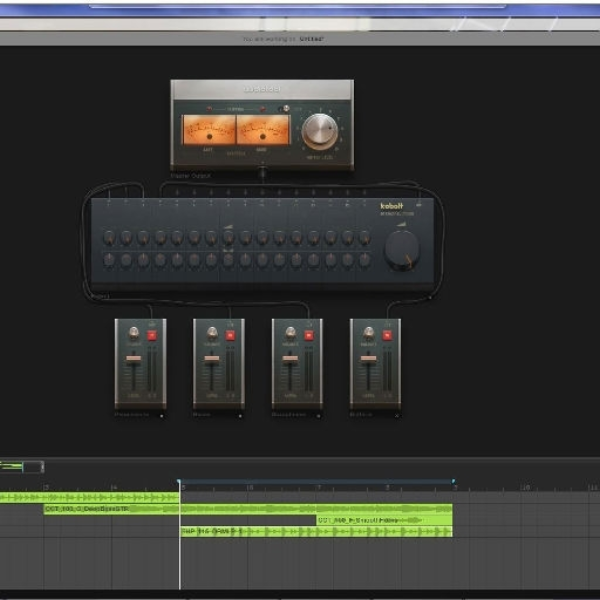Select the left orange VU meter
The width and height of the screenshot is (600, 600).
click(209, 130)
